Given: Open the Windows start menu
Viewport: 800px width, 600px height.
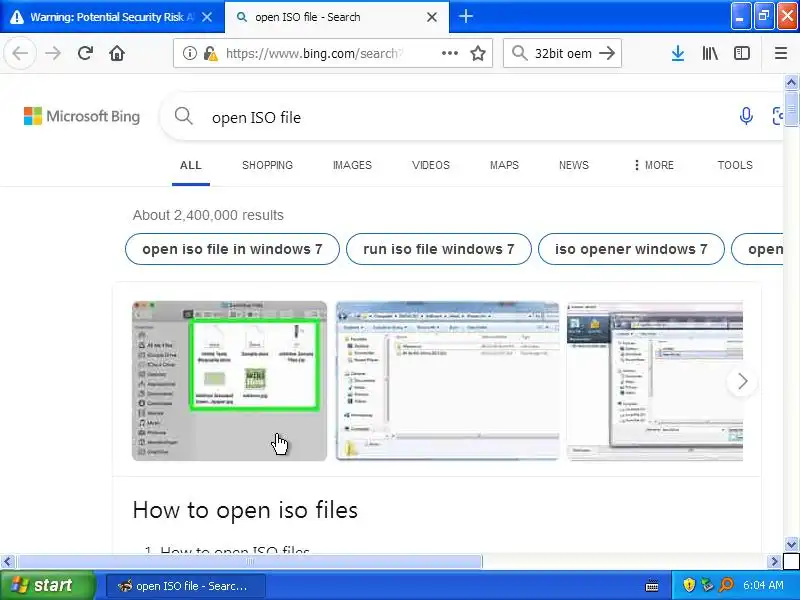Looking at the screenshot, I should click(x=47, y=585).
